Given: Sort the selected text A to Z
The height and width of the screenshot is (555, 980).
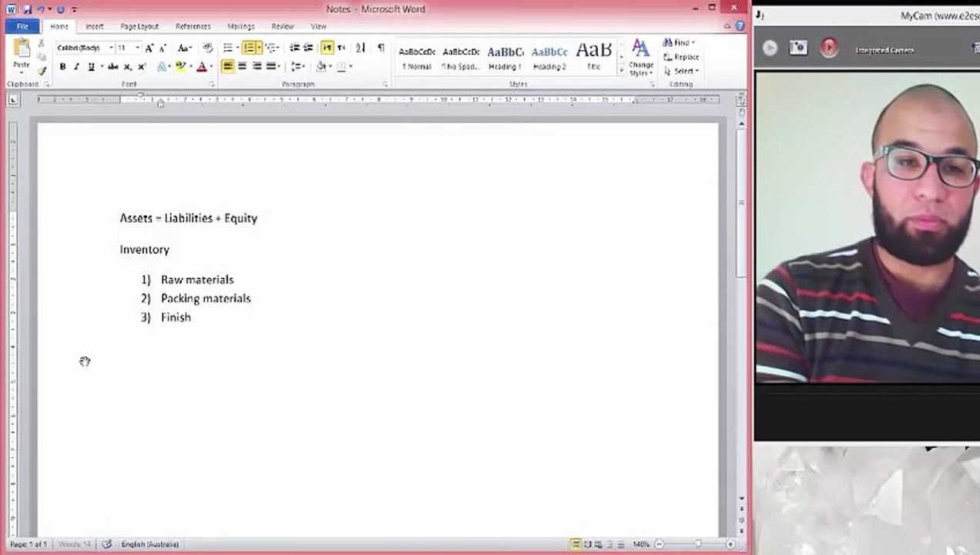Looking at the screenshot, I should coord(361,48).
